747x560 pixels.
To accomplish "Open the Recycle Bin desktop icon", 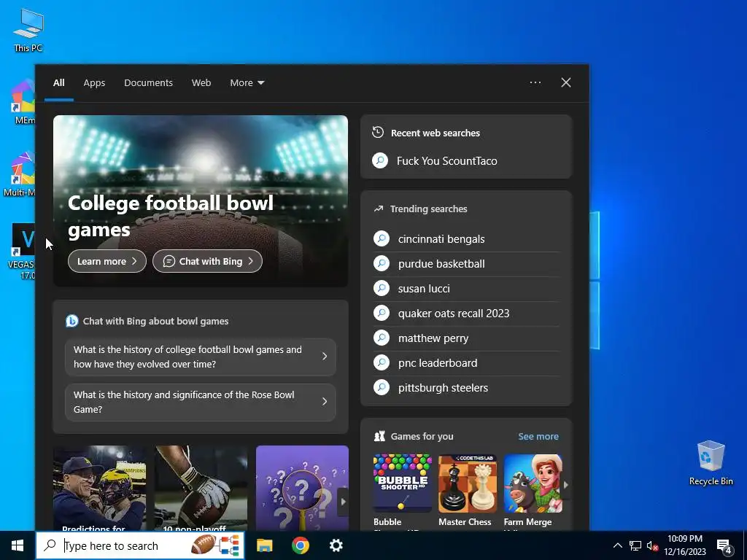I will pos(711,462).
